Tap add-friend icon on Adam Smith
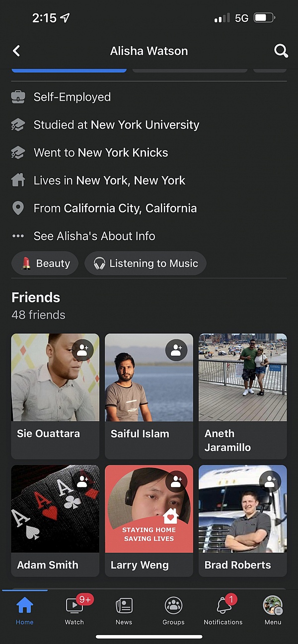 pos(82,482)
